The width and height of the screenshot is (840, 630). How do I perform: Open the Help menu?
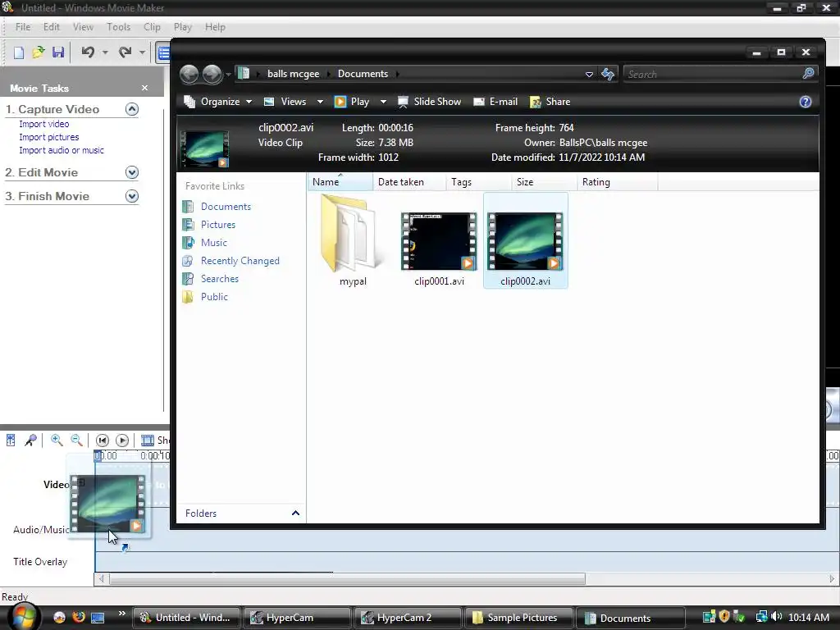tap(216, 27)
